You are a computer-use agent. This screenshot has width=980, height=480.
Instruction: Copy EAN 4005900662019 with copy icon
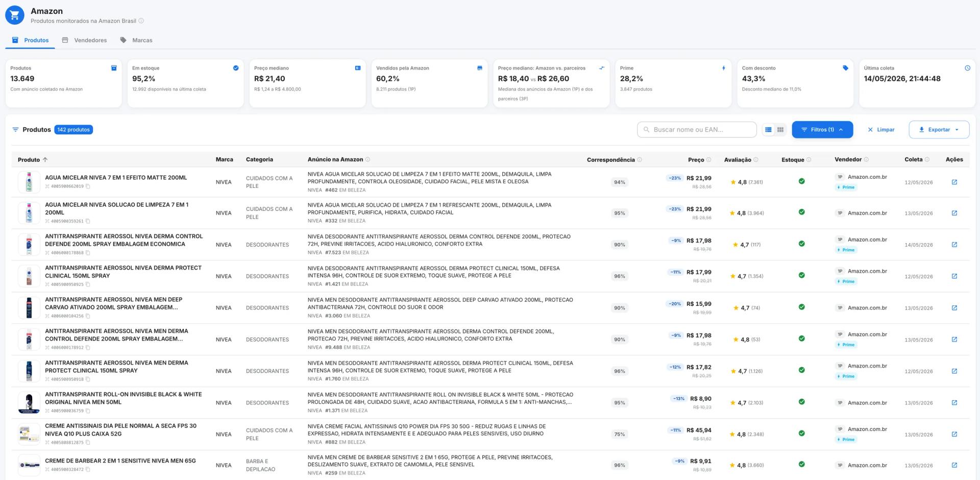click(88, 186)
